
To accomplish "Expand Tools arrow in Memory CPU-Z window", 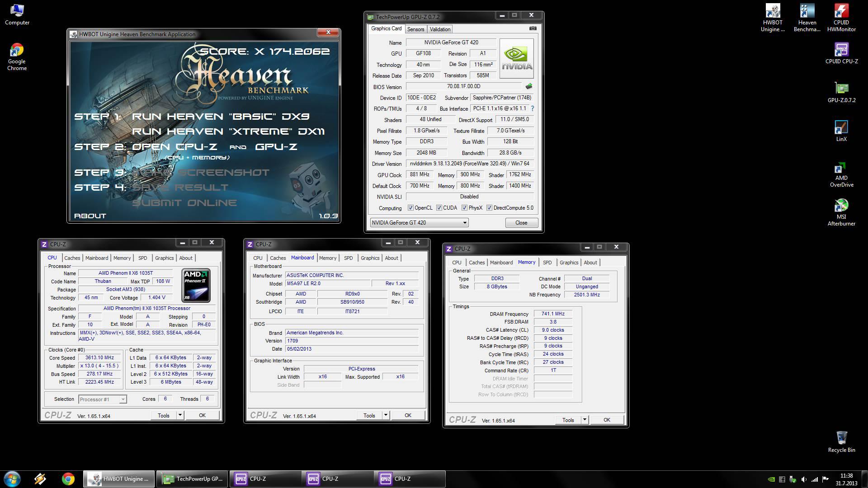I will (x=585, y=420).
